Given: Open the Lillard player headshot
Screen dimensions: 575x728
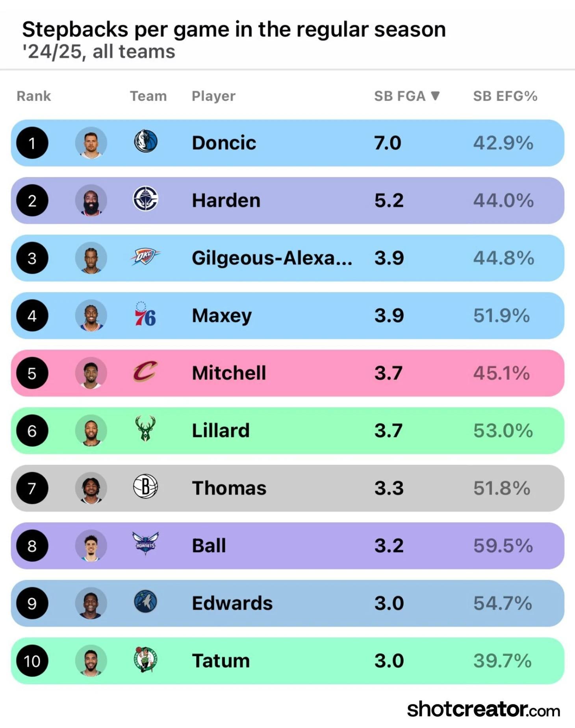Looking at the screenshot, I should point(91,430).
